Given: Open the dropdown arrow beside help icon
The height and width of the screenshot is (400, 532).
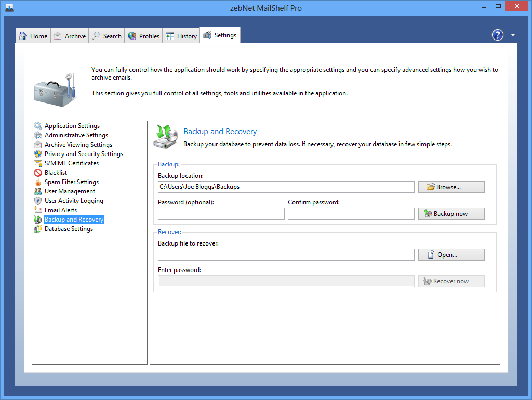Looking at the screenshot, I should click(513, 35).
